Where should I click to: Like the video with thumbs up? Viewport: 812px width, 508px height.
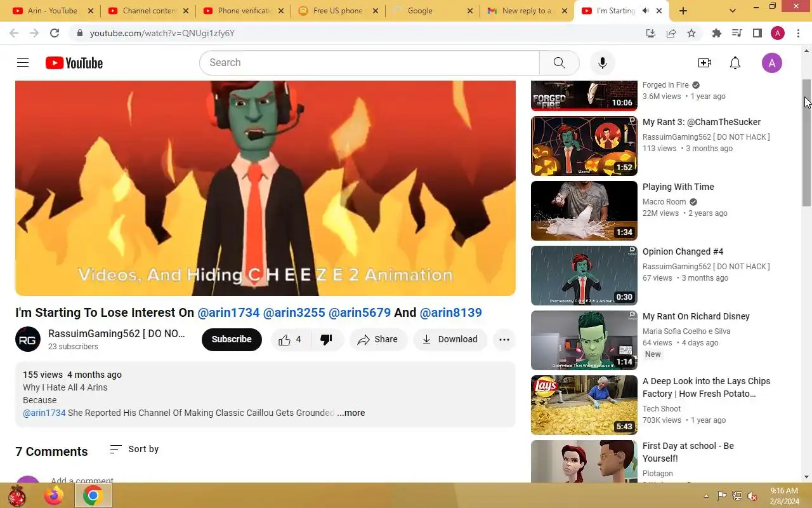290,339
